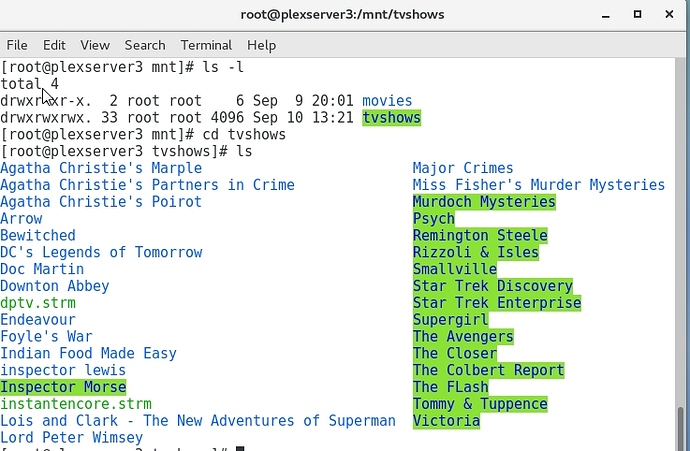This screenshot has height=451, width=690.
Task: Click 'Lois and Clark - The New Adventures of Superman'
Action: pos(198,421)
